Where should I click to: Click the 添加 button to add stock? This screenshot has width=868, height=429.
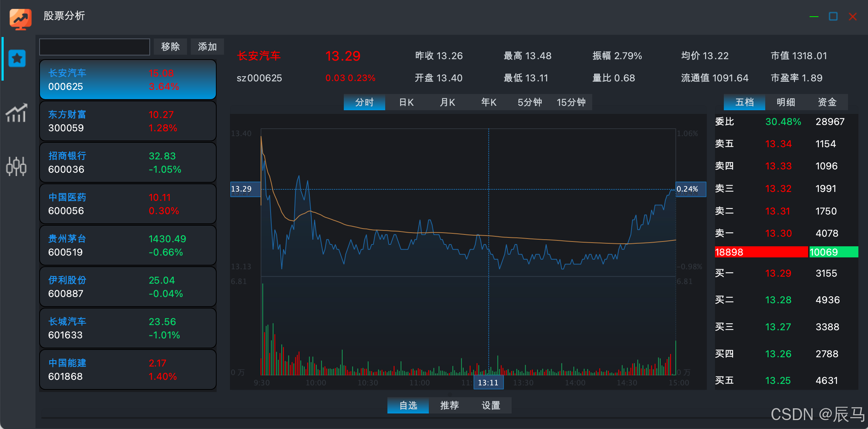coord(207,47)
